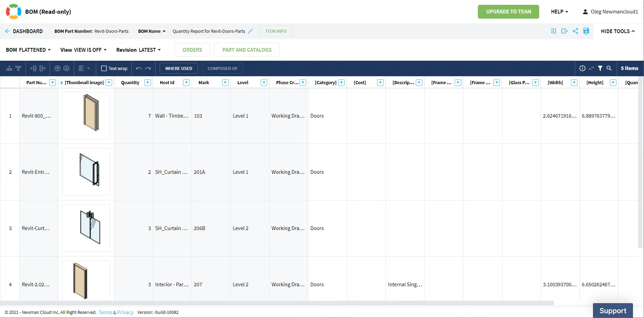Open the Terms link
The height and width of the screenshot is (318, 644).
(105, 312)
